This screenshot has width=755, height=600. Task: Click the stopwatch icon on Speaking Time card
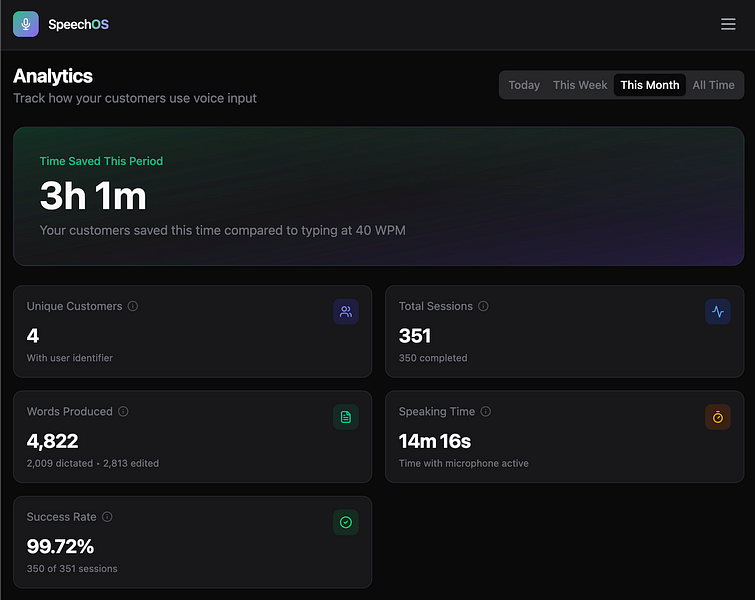click(x=718, y=417)
